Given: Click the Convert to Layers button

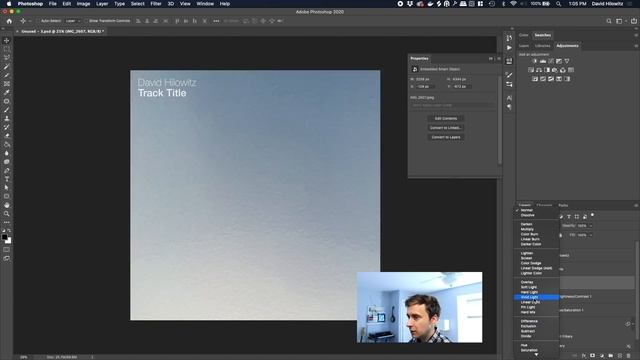Looking at the screenshot, I should (446, 137).
